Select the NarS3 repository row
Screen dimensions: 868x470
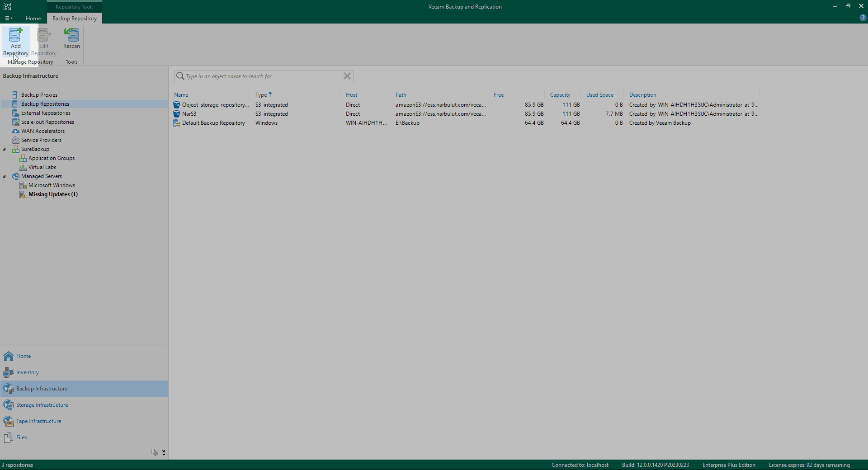pyautogui.click(x=189, y=114)
